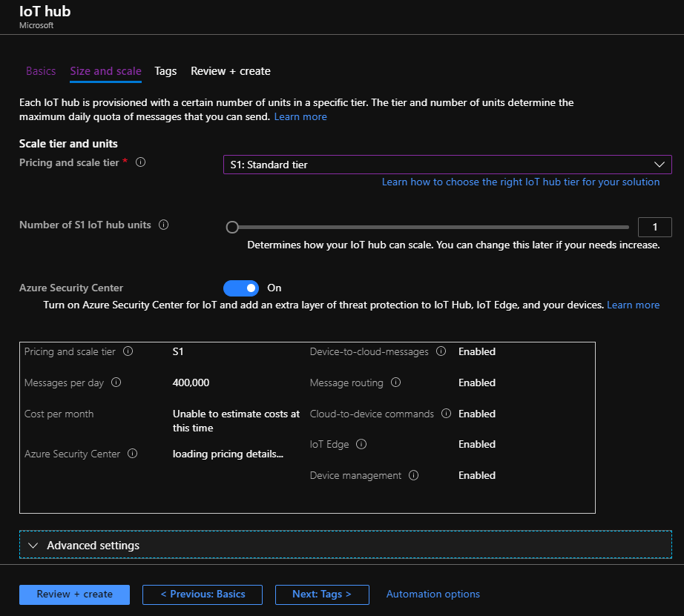Click the 'IoT hub' page title
The width and height of the screenshot is (684, 616).
point(45,11)
